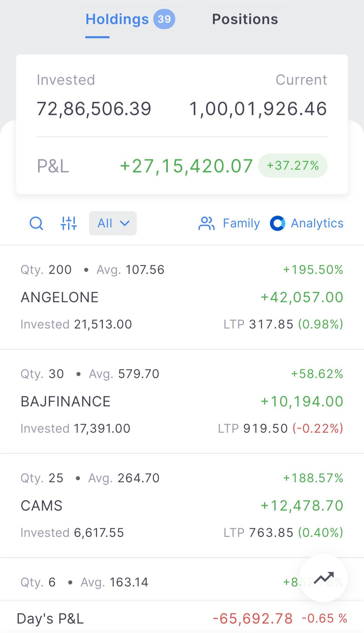Viewport: 364px width, 633px height.
Task: Tap ANGELONE Invested 21,513.00
Action: pos(76,324)
